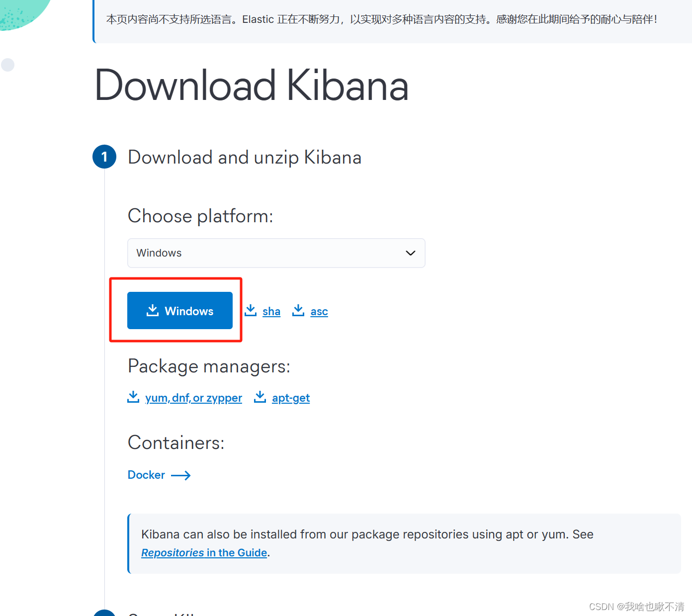The height and width of the screenshot is (616, 692).
Task: Open the apt-get package link
Action: [x=291, y=398]
